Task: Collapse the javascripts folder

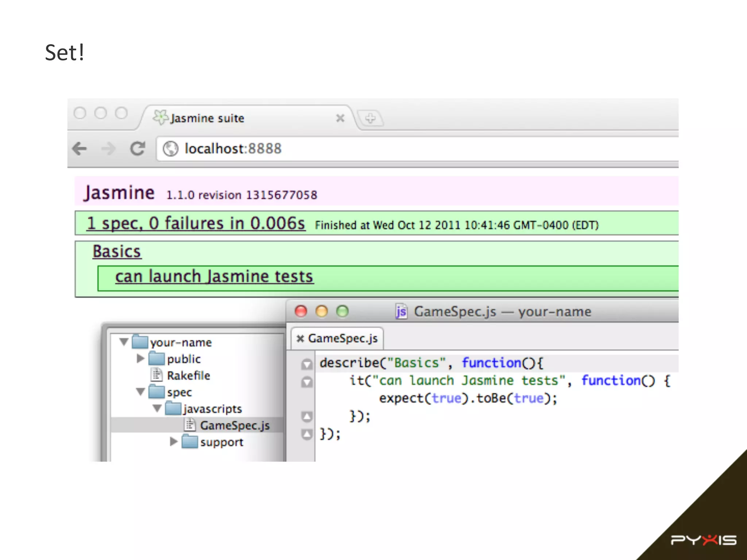Action: click(x=157, y=408)
